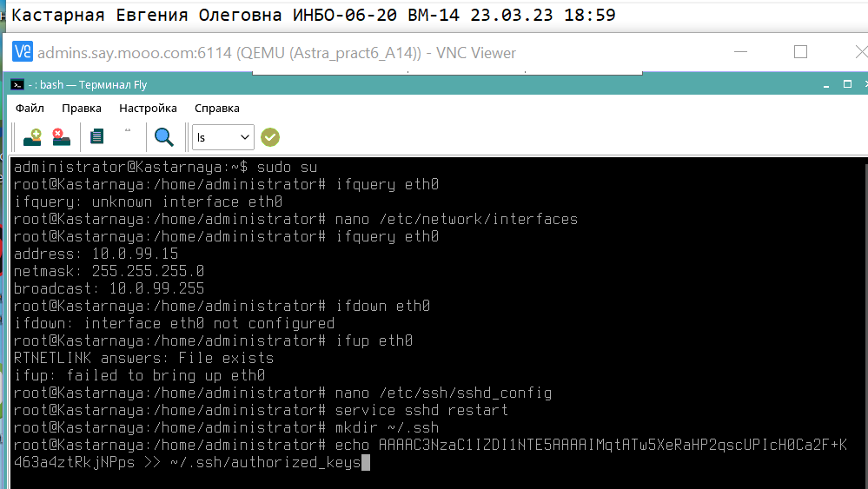This screenshot has width=868, height=489.
Task: Click the 'mkdir ~/.ssh' command
Action: pos(387,427)
